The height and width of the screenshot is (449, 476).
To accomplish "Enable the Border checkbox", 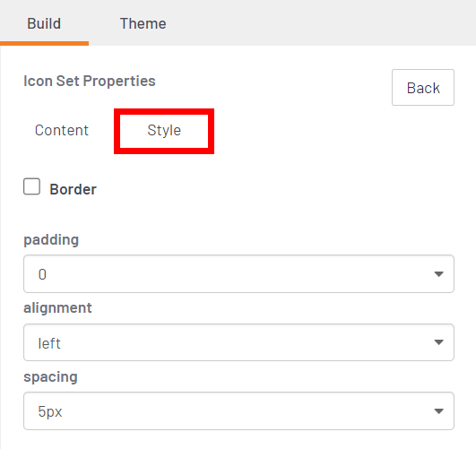I will [32, 186].
